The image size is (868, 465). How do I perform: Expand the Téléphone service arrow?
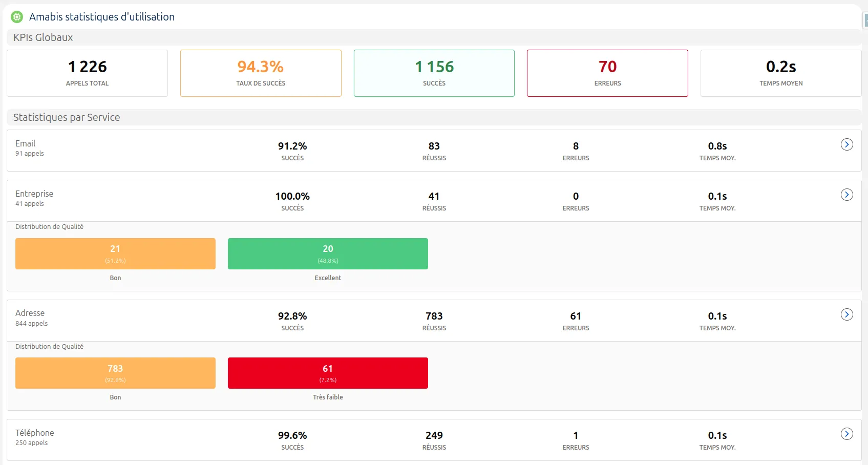846,434
